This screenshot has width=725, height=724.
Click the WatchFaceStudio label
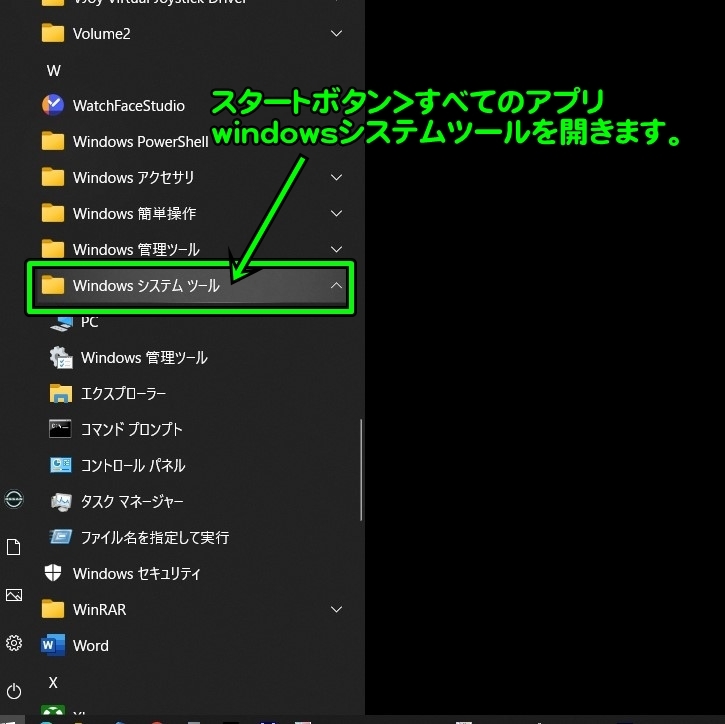129,106
